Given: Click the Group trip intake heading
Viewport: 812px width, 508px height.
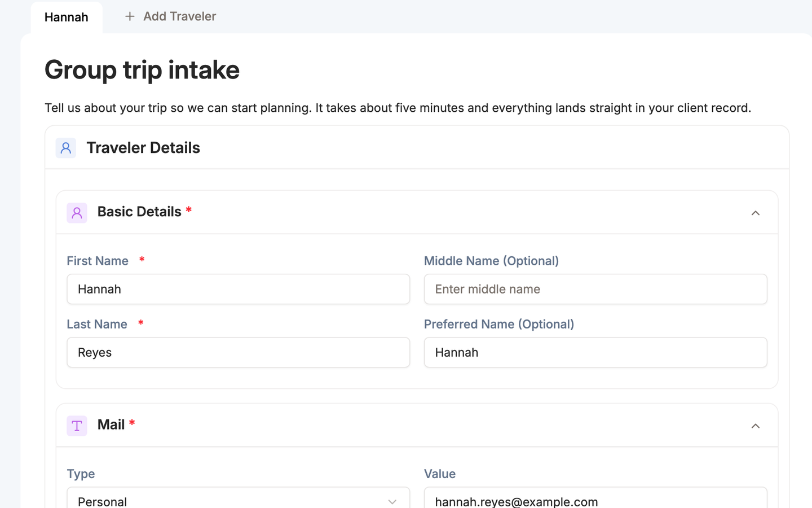Looking at the screenshot, I should [x=142, y=70].
